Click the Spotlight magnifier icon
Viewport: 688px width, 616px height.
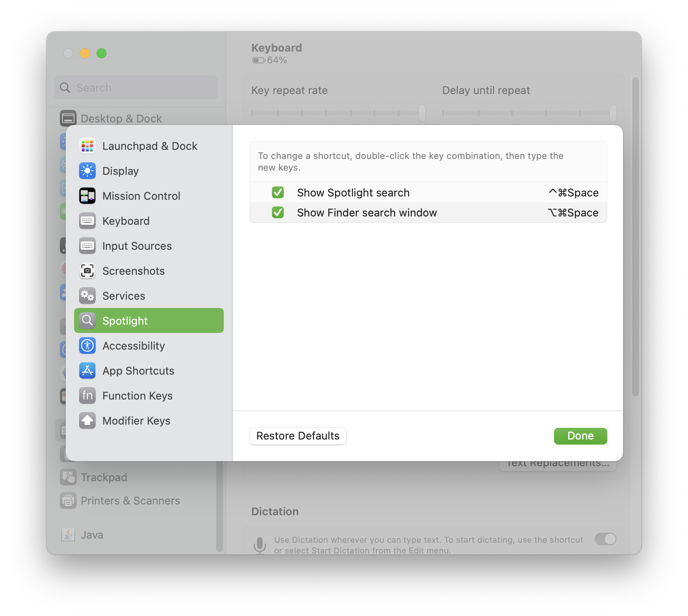[87, 320]
